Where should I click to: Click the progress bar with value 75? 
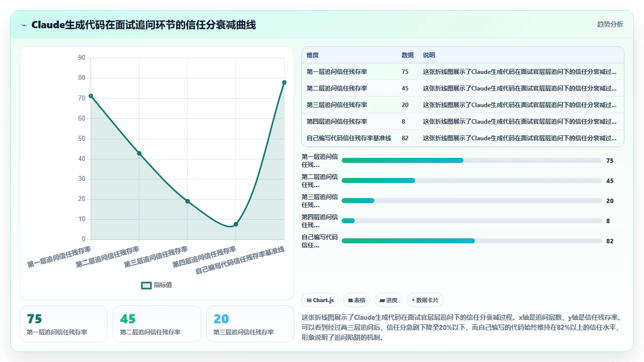click(x=472, y=160)
